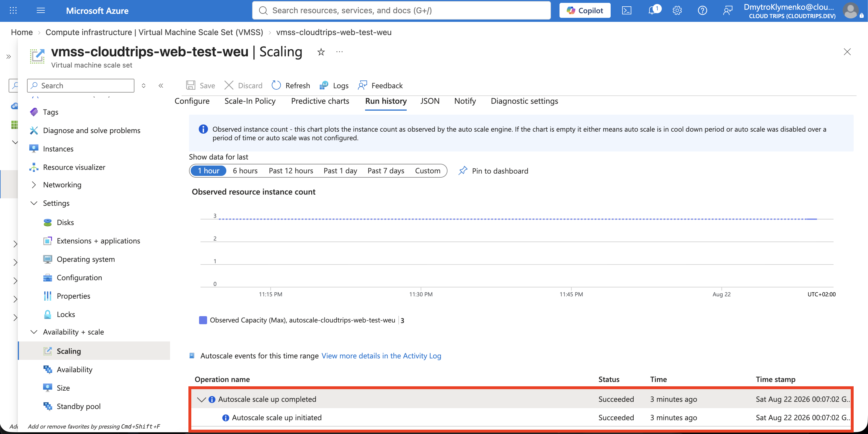Collapse the Availability + scale section chevron
Screen dimensions: 868x434
pos(34,332)
